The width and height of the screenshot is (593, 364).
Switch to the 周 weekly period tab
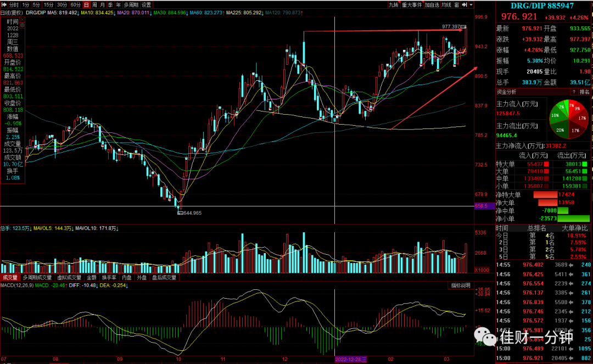pos(94,5)
